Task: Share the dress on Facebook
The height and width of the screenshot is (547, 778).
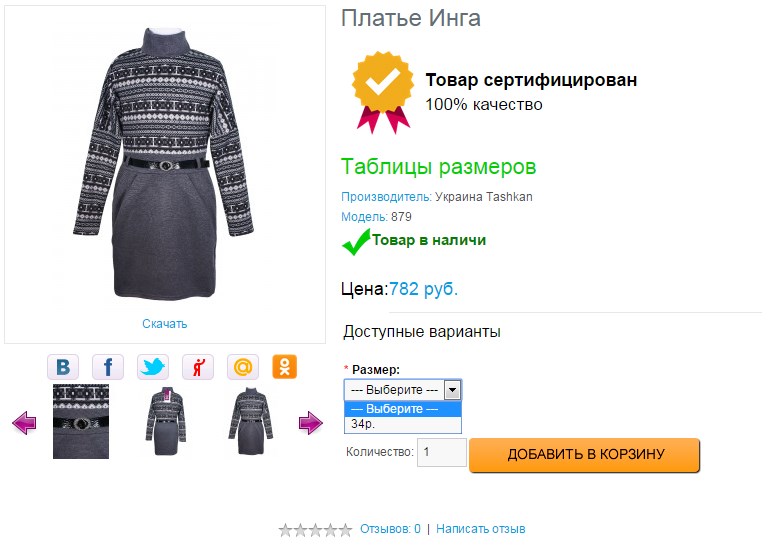Action: (108, 367)
